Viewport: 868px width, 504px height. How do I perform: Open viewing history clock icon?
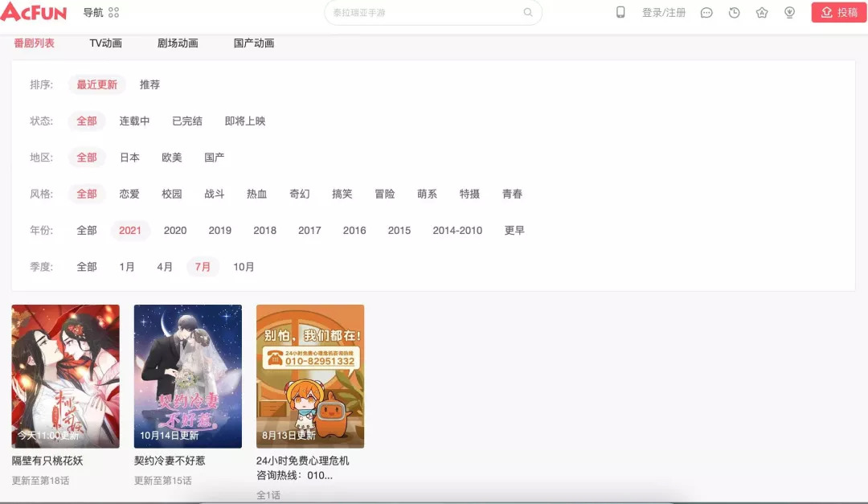[734, 13]
